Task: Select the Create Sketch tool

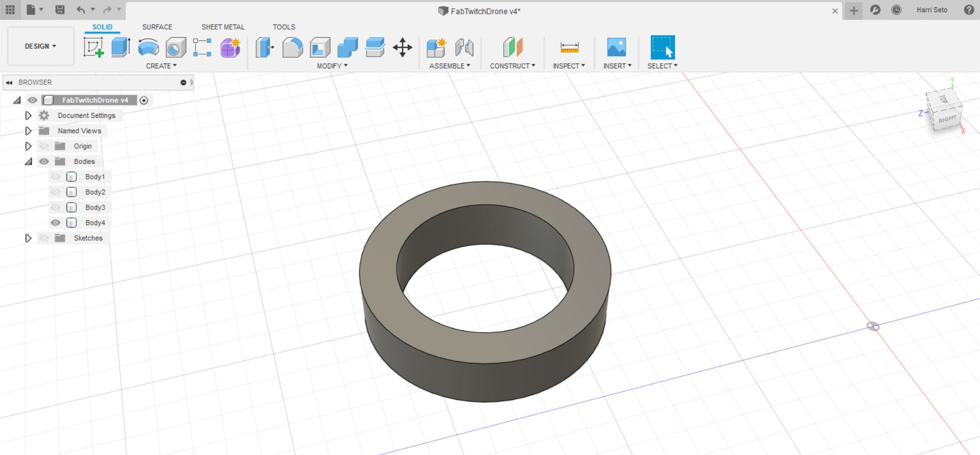Action: click(x=93, y=47)
